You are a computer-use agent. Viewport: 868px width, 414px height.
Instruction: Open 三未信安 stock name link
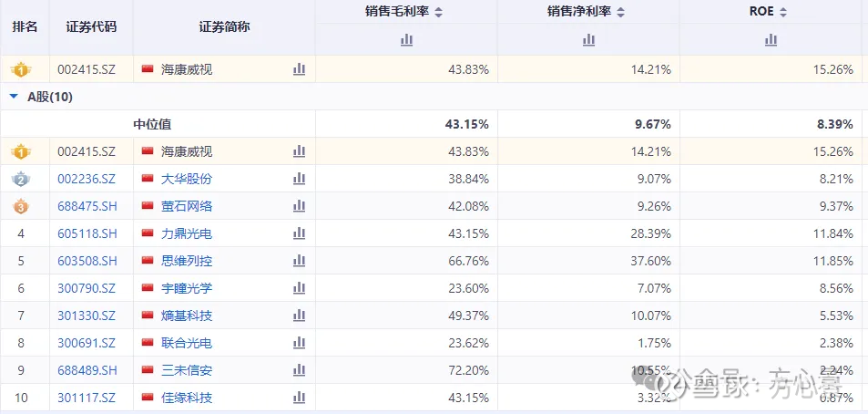(187, 370)
